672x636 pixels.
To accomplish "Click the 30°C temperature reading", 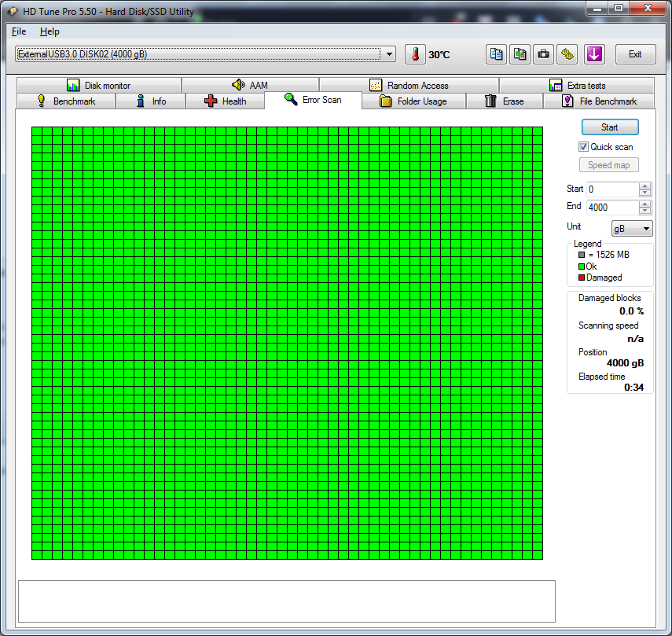I will [x=439, y=55].
